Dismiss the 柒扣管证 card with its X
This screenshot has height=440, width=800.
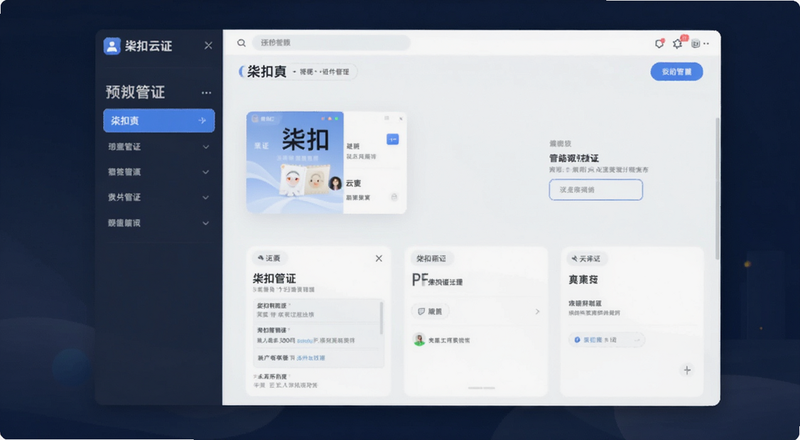tap(379, 258)
